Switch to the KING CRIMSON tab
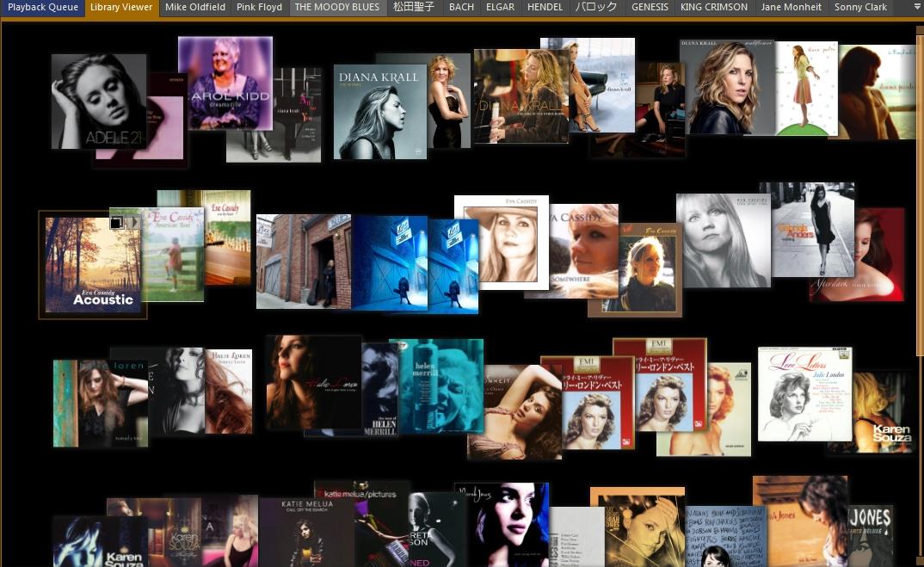 (x=713, y=8)
